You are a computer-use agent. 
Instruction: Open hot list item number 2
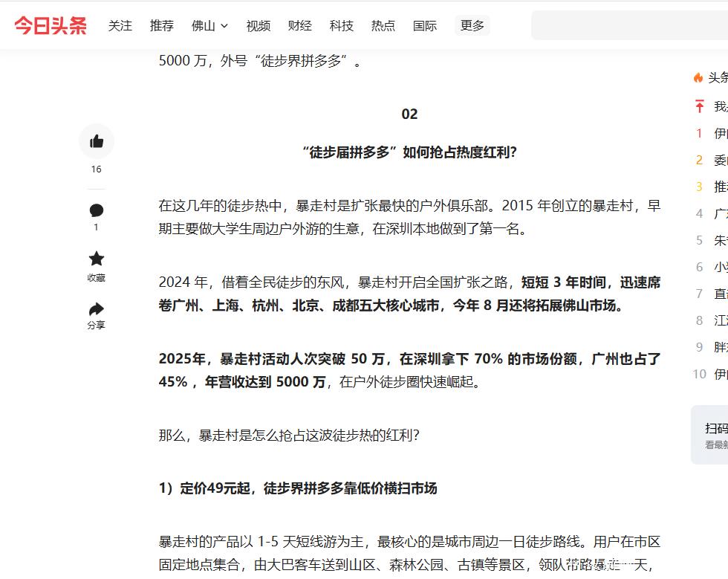click(711, 161)
